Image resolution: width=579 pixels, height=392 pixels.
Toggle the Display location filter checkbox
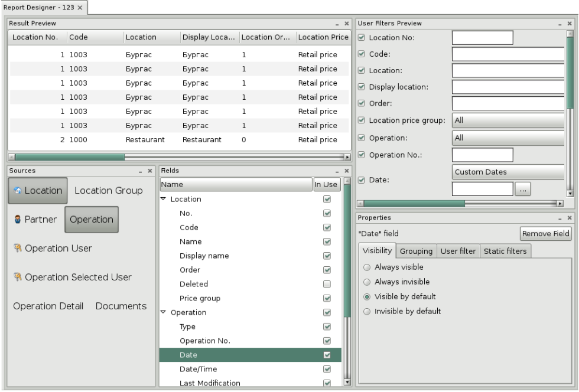(x=362, y=87)
